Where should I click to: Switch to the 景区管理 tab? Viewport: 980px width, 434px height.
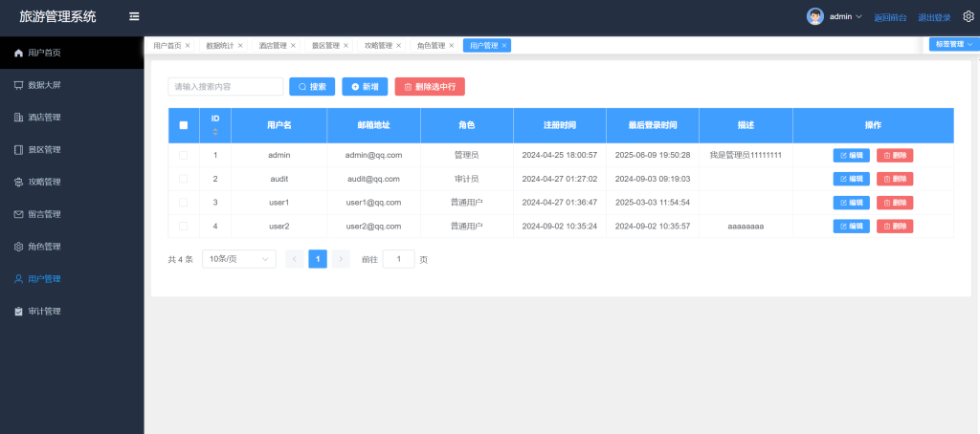325,46
